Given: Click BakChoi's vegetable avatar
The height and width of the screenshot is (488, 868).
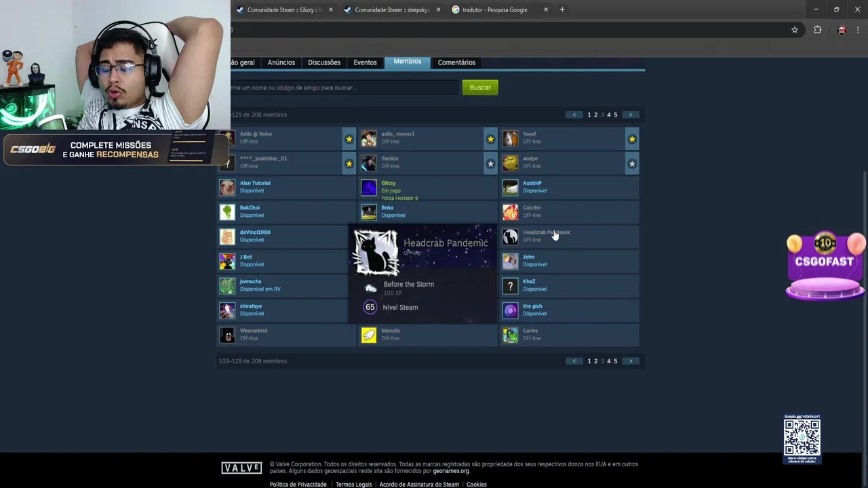Looking at the screenshot, I should [x=227, y=212].
